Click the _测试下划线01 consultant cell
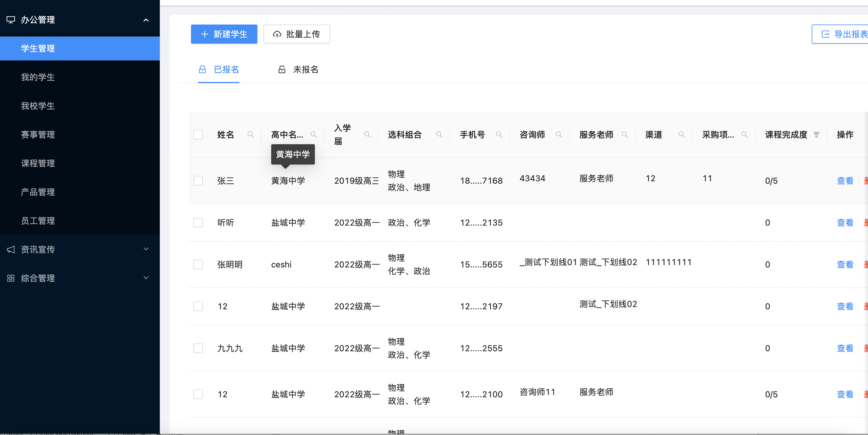Screen dimensions: 868x435 click(x=548, y=262)
